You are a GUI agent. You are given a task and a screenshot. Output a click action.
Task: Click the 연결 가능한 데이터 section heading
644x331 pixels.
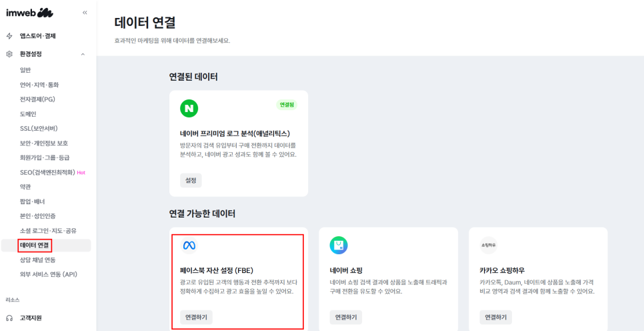tap(202, 214)
